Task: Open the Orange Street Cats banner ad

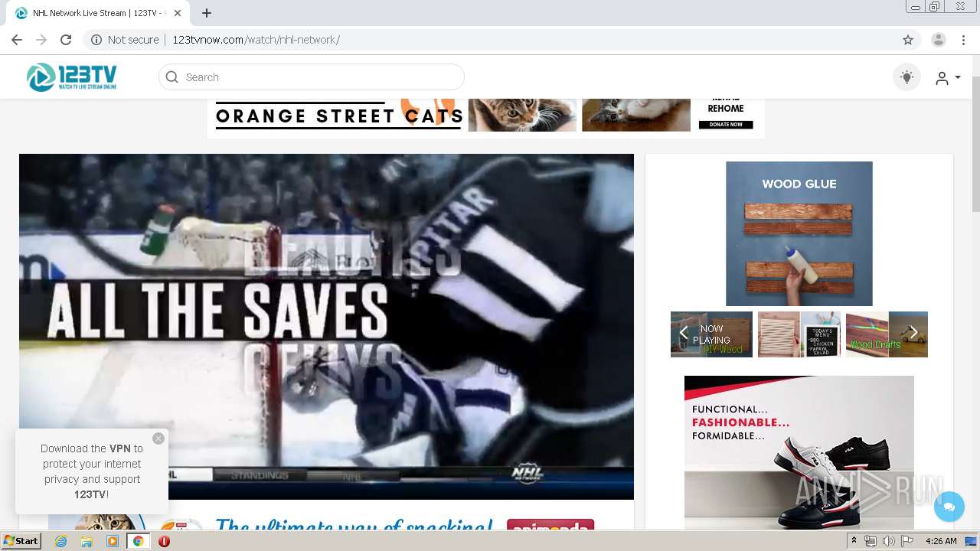Action: 485,118
